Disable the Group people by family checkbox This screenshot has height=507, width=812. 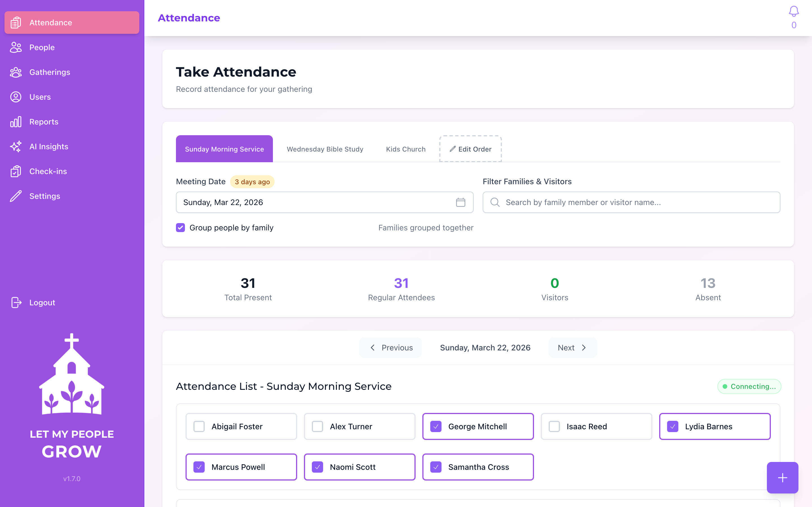coord(180,228)
